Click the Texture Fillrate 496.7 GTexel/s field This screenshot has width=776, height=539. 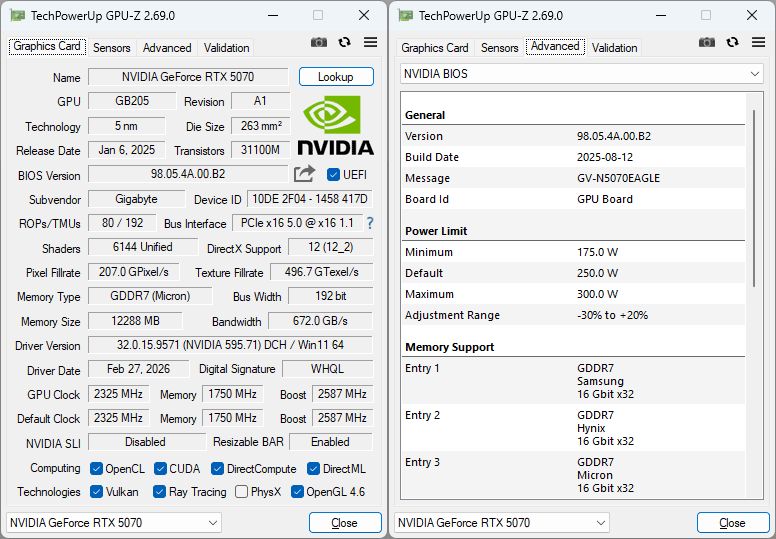pos(322,272)
